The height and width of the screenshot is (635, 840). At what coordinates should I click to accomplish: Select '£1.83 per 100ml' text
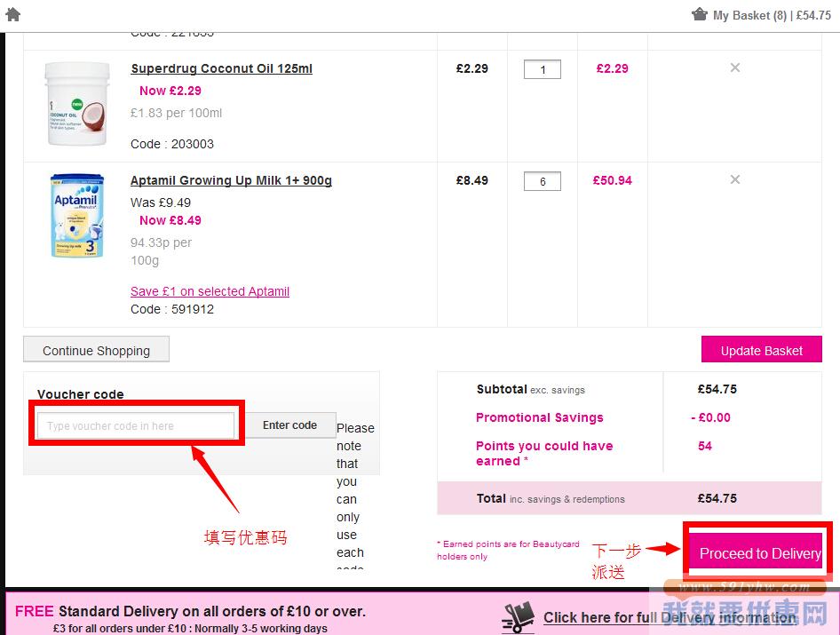tap(176, 113)
